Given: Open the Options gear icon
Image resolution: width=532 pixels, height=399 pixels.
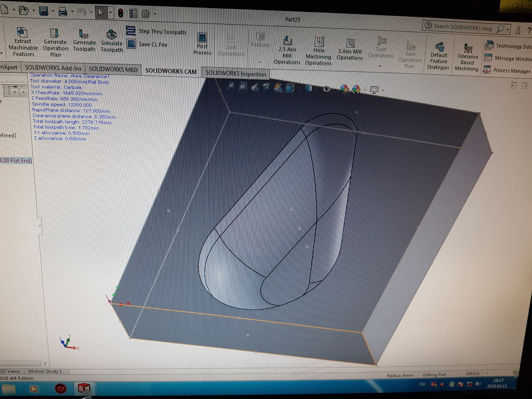Looking at the screenshot, I should (x=146, y=14).
